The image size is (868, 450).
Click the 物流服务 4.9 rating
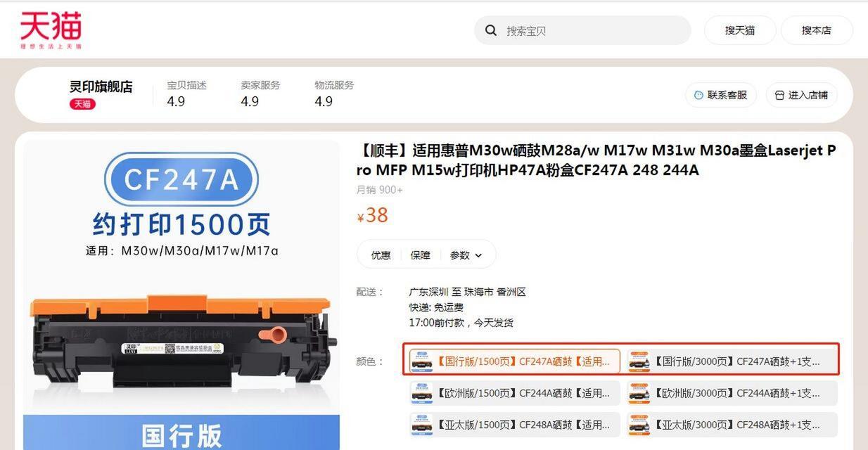click(x=334, y=94)
